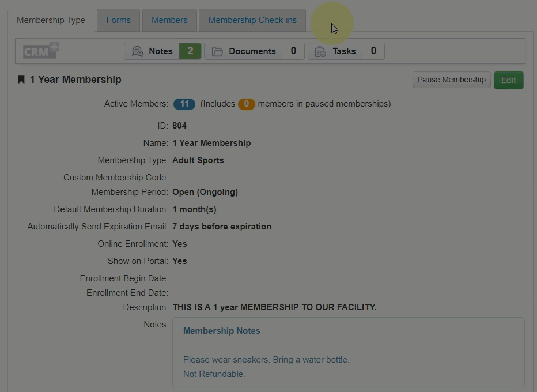Click the Documents folder icon

(x=217, y=51)
